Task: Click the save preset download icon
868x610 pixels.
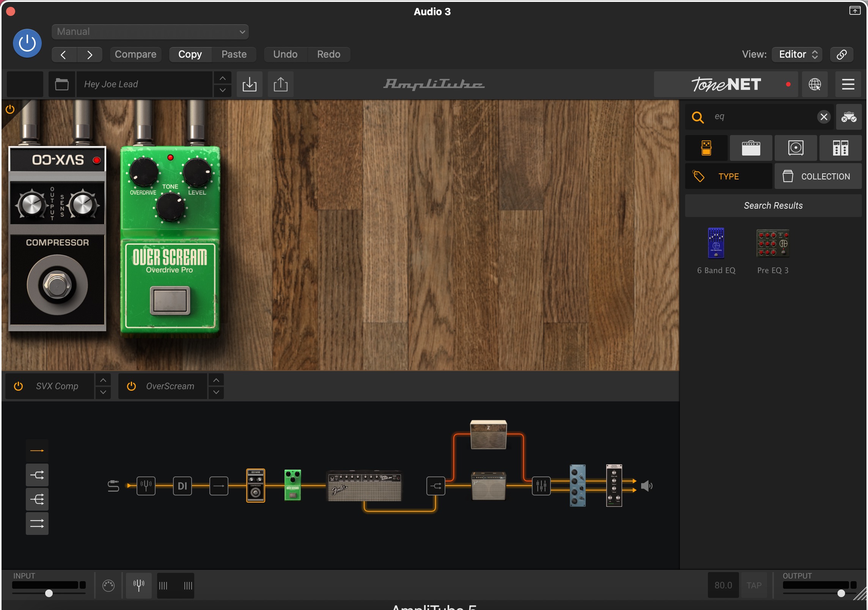Action: coord(250,84)
